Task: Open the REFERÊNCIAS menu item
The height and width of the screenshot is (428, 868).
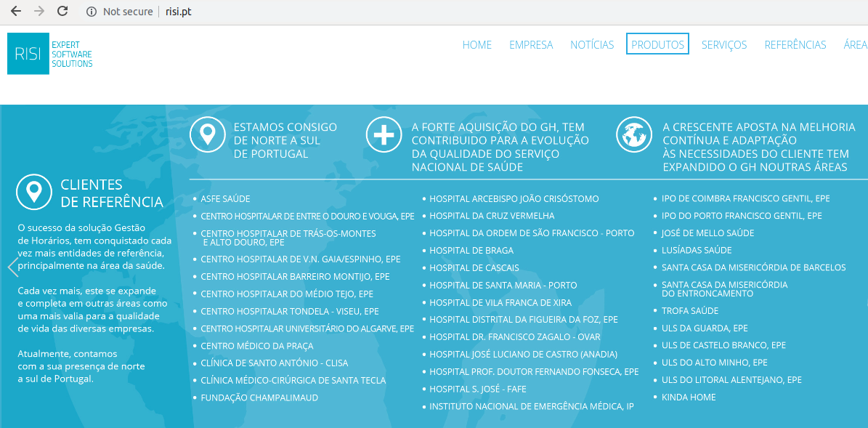Action: 795,45
